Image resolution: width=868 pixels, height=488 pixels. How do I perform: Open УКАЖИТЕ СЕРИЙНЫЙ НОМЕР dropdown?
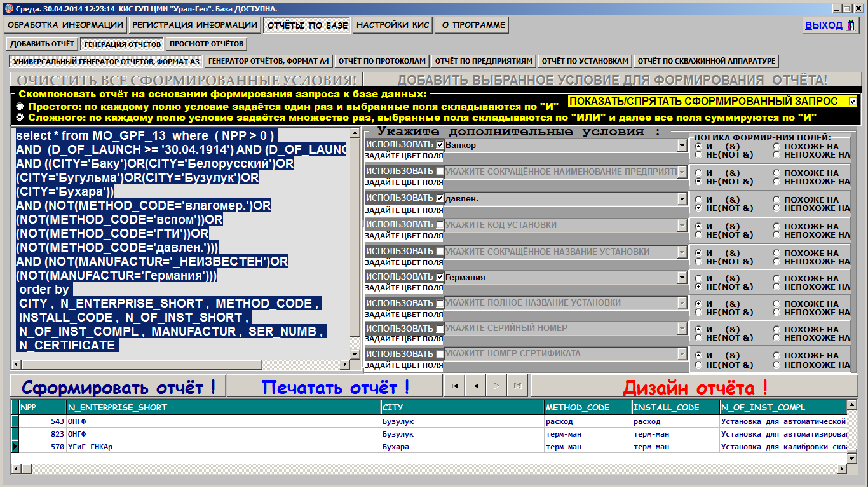coord(682,329)
